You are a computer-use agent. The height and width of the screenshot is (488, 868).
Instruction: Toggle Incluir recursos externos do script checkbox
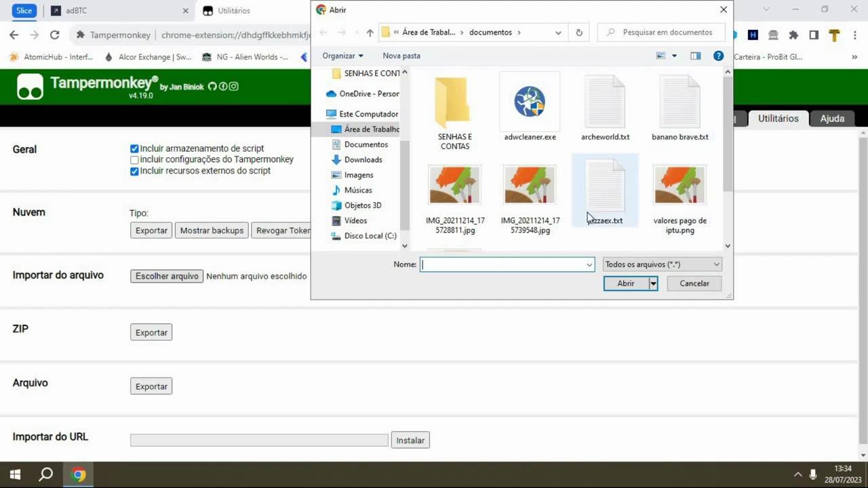coord(134,171)
